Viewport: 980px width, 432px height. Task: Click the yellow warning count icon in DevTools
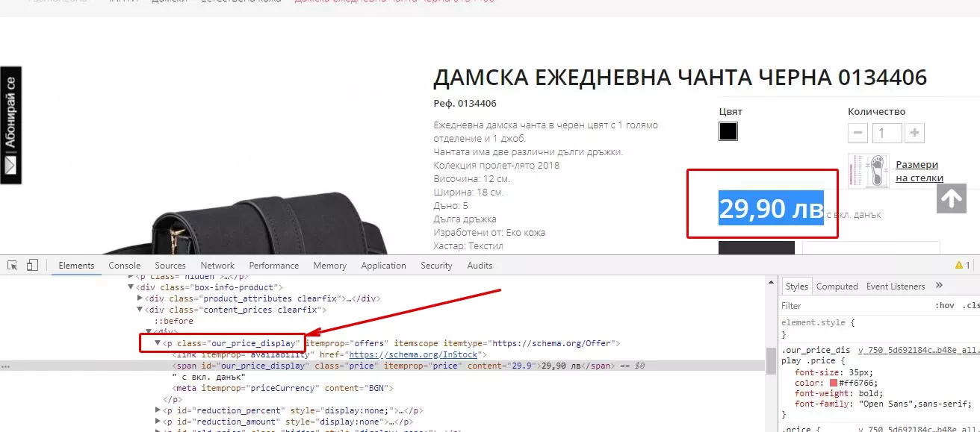click(963, 265)
